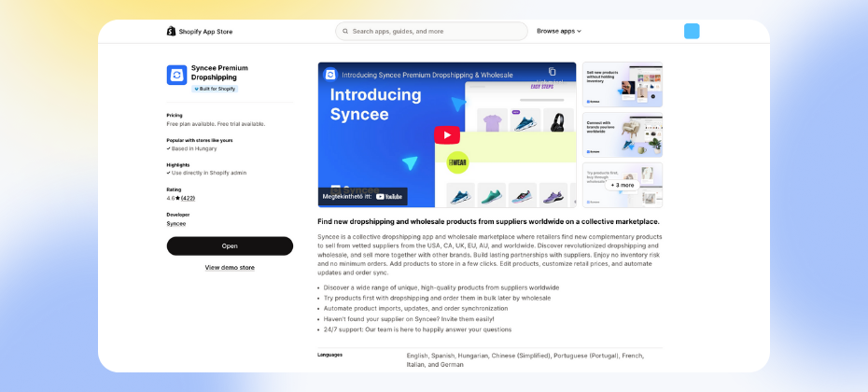Open the Shopify App Store home link
Viewport: 868px width, 392px height.
200,32
